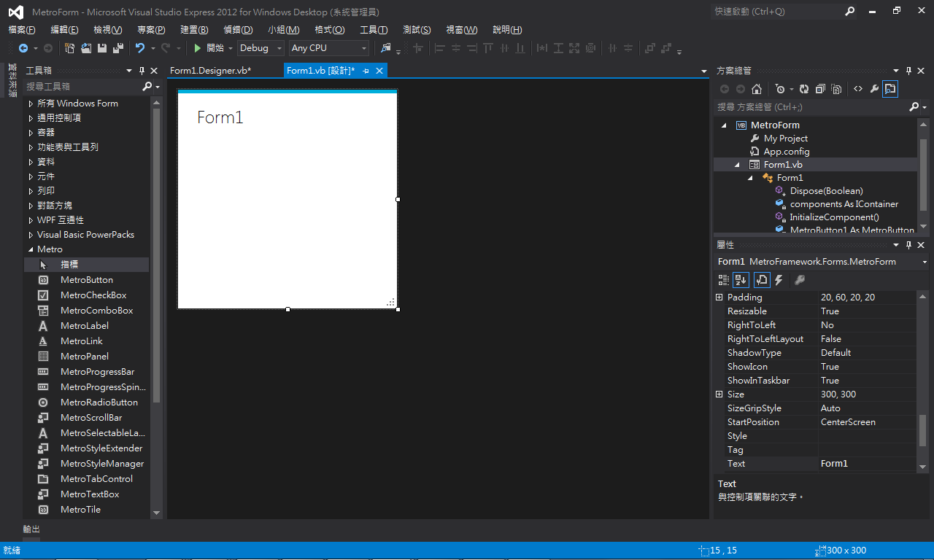Open the Debug configuration dropdown
Image resolution: width=934 pixels, height=560 pixels.
(x=279, y=48)
